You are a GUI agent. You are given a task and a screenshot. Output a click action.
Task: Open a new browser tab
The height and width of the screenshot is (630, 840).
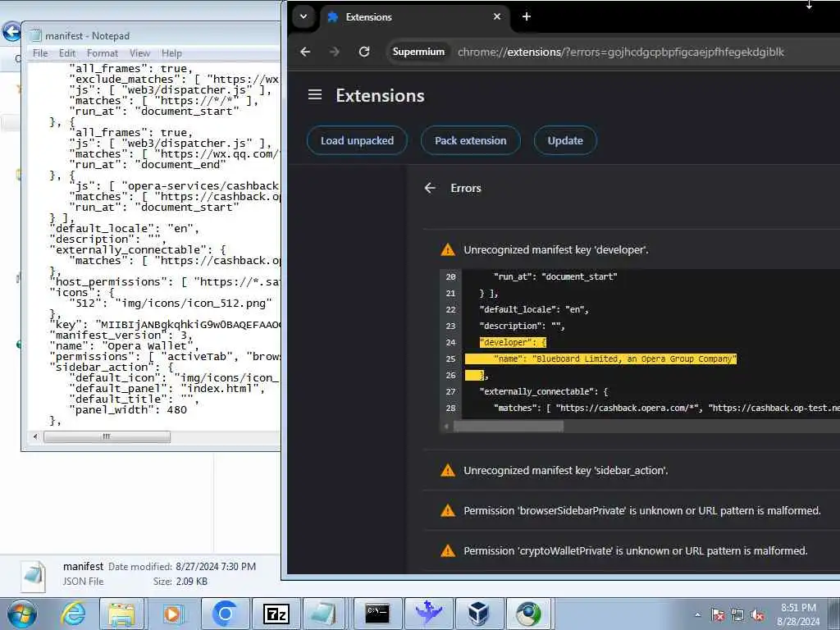pos(527,16)
